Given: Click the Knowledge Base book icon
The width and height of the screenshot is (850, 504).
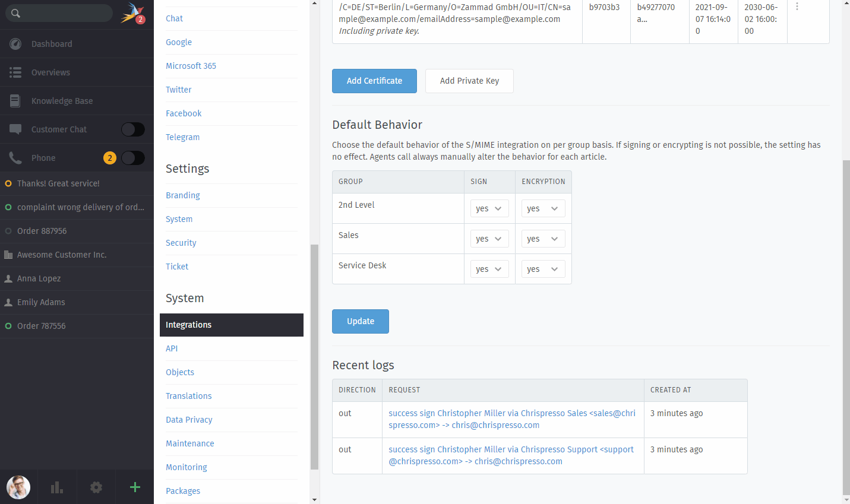Looking at the screenshot, I should pyautogui.click(x=15, y=101).
